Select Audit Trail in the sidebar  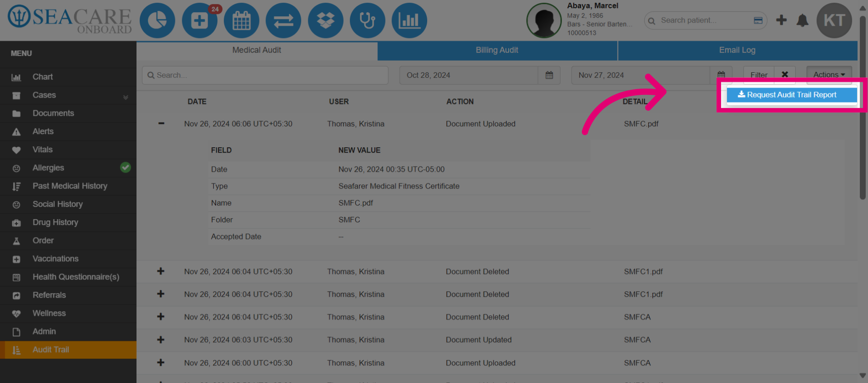[x=68, y=350]
